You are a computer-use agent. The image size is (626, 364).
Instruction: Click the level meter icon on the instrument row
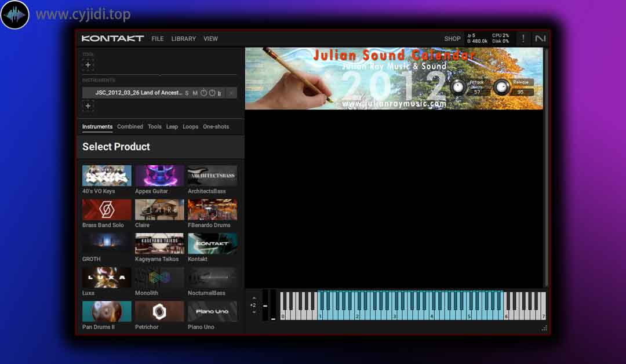pos(219,93)
